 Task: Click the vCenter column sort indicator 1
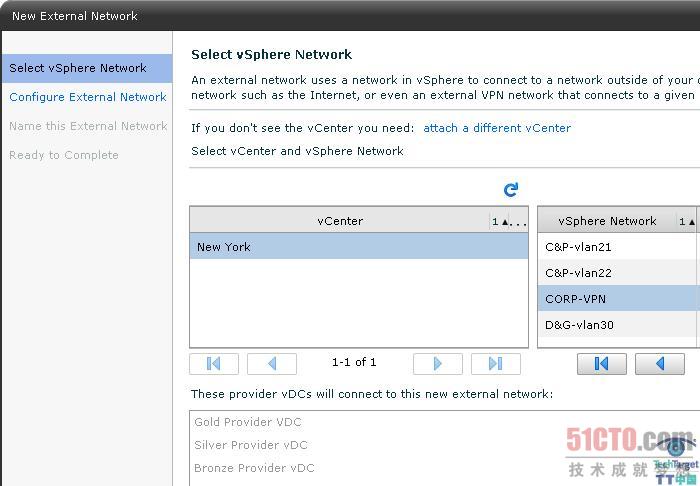click(500, 221)
